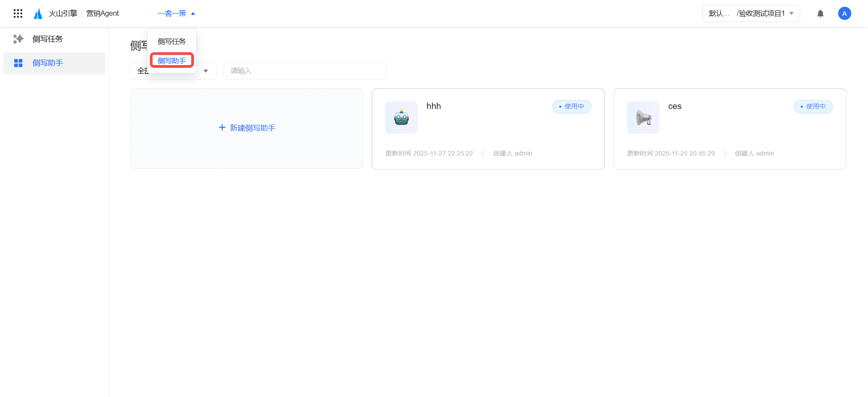
Task: Click the plus icon for new assistant
Action: click(222, 128)
